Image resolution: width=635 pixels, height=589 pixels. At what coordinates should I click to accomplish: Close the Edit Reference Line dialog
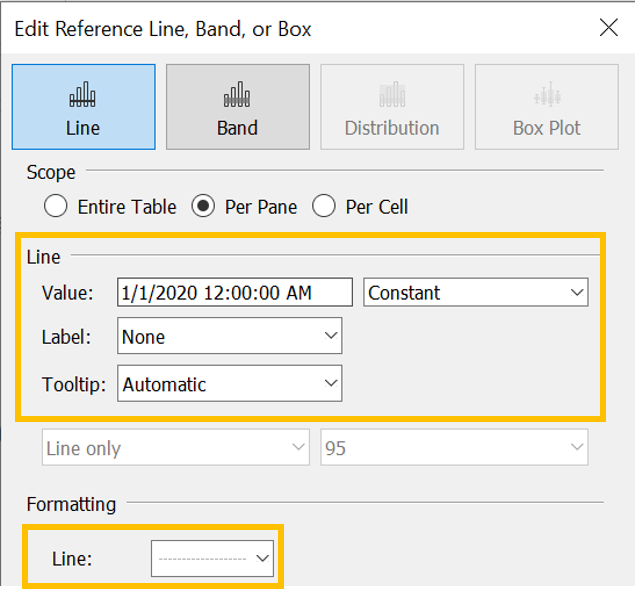[608, 28]
